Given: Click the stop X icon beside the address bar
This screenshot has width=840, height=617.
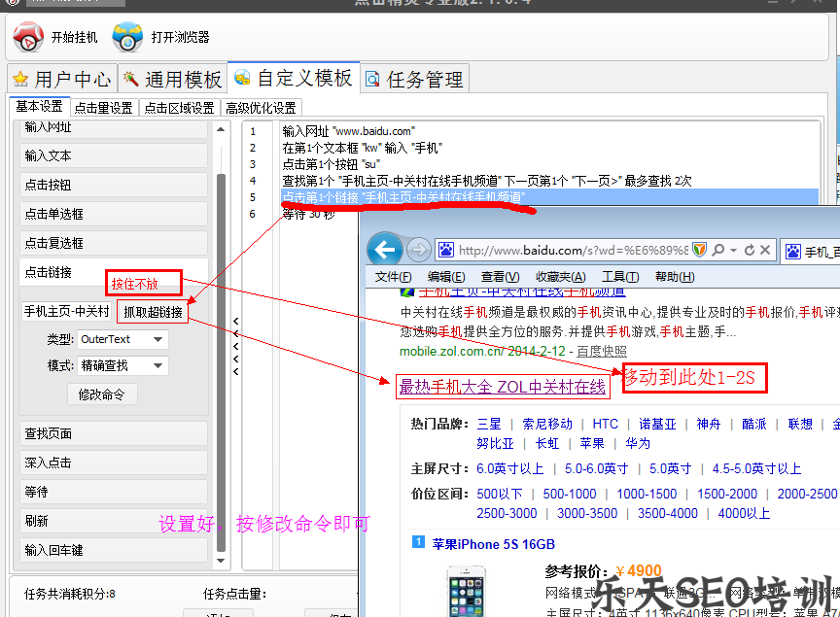Looking at the screenshot, I should pyautogui.click(x=763, y=250).
